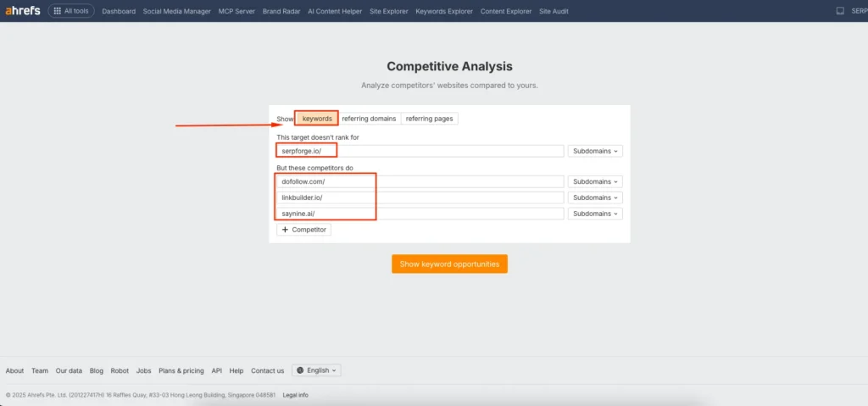Click the SERP account label at top right

[860, 11]
